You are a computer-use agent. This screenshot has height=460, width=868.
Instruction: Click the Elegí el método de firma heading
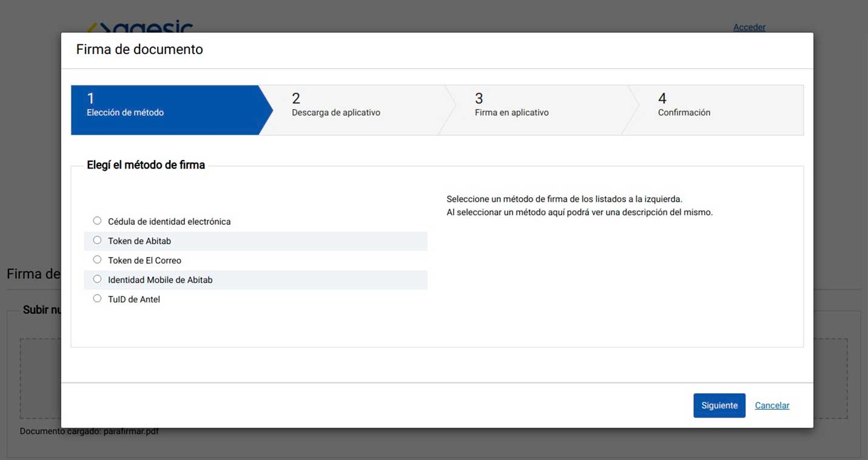tap(146, 165)
